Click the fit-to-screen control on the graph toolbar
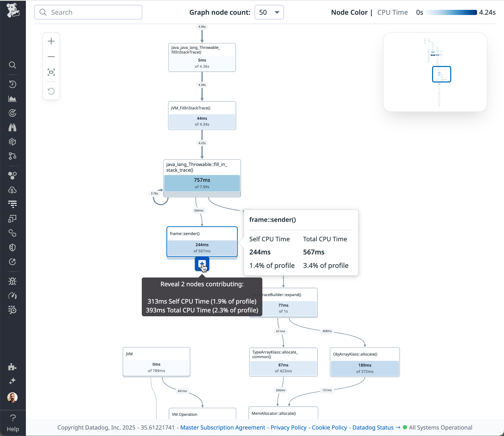Viewport: 504px width, 436px height. 51,72
